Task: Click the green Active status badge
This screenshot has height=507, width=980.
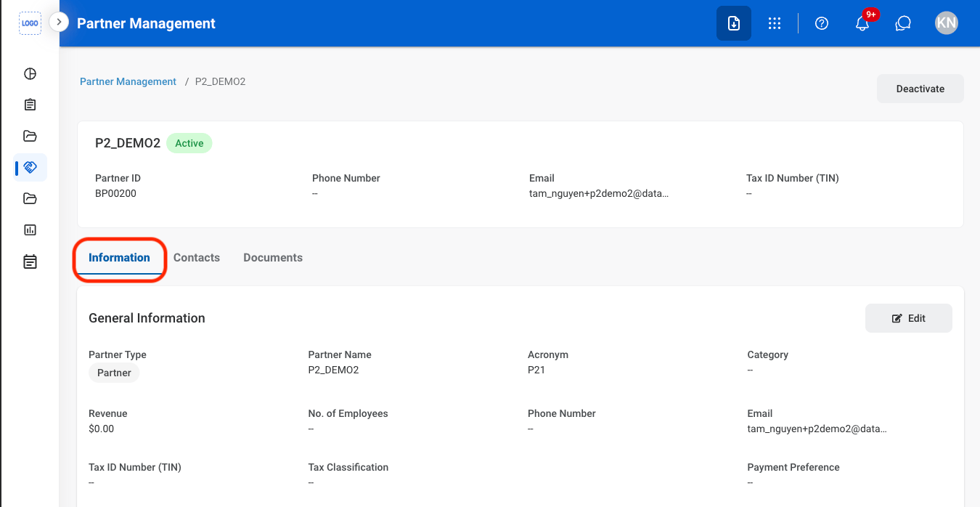Action: tap(189, 143)
